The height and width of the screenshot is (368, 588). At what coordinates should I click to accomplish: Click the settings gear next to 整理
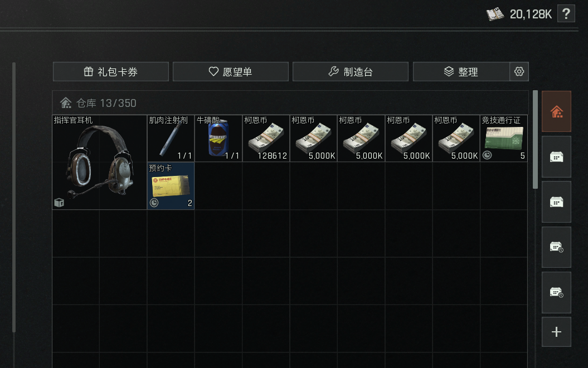519,72
